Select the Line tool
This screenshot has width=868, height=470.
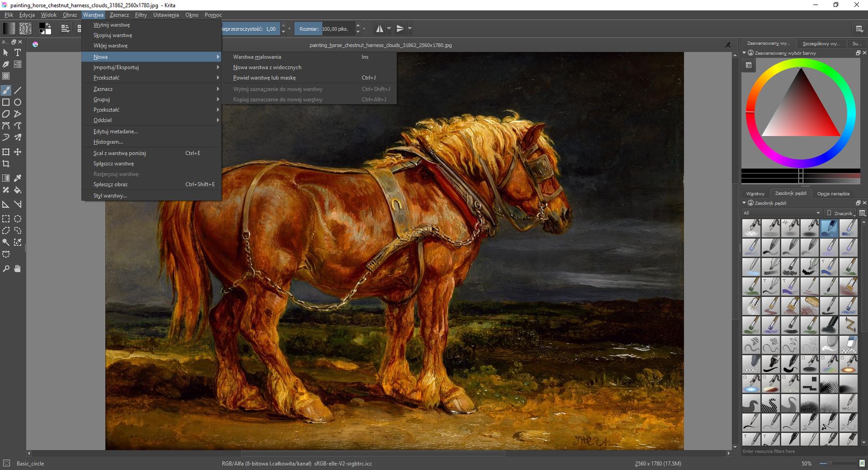pyautogui.click(x=18, y=90)
